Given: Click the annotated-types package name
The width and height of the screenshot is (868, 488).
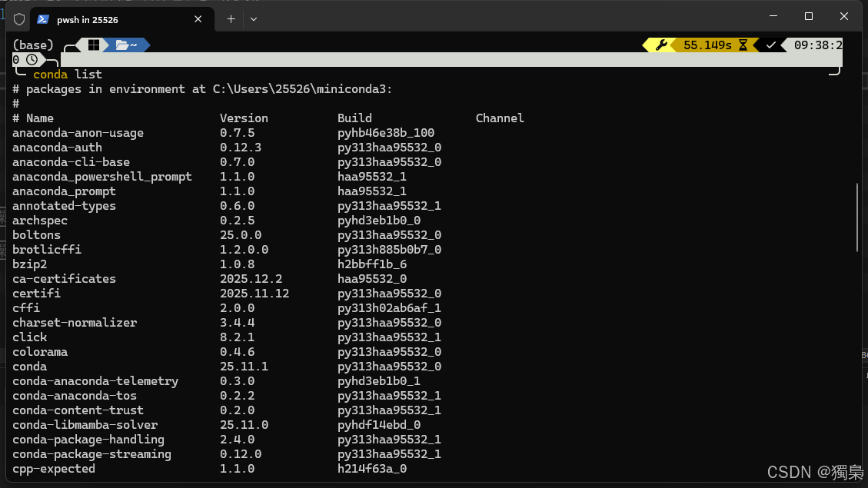Looking at the screenshot, I should coord(65,206).
